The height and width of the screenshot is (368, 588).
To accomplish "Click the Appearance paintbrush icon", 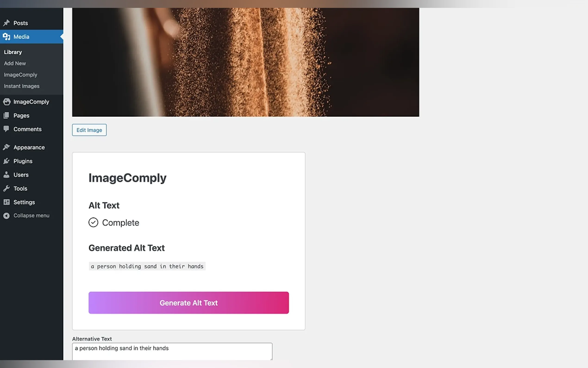I will tap(6, 147).
